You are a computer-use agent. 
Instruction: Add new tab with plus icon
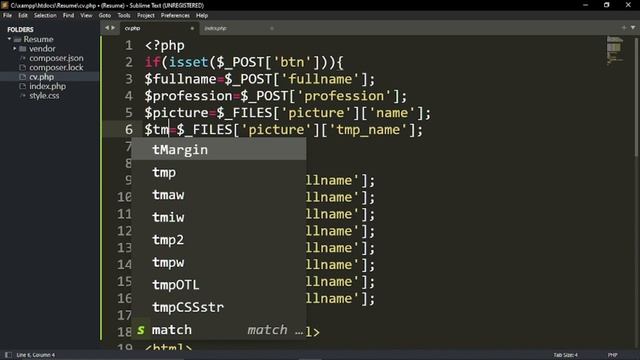click(x=624, y=28)
